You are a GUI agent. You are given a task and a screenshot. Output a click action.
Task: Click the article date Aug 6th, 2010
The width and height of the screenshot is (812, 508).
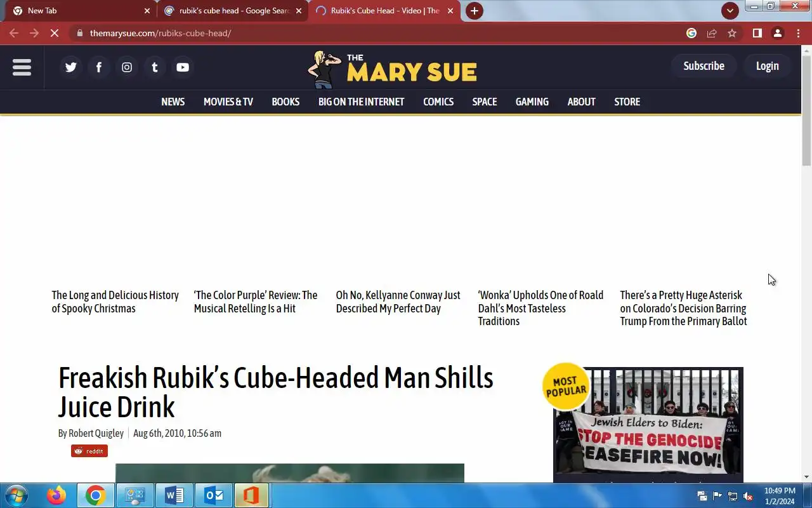[x=178, y=433]
